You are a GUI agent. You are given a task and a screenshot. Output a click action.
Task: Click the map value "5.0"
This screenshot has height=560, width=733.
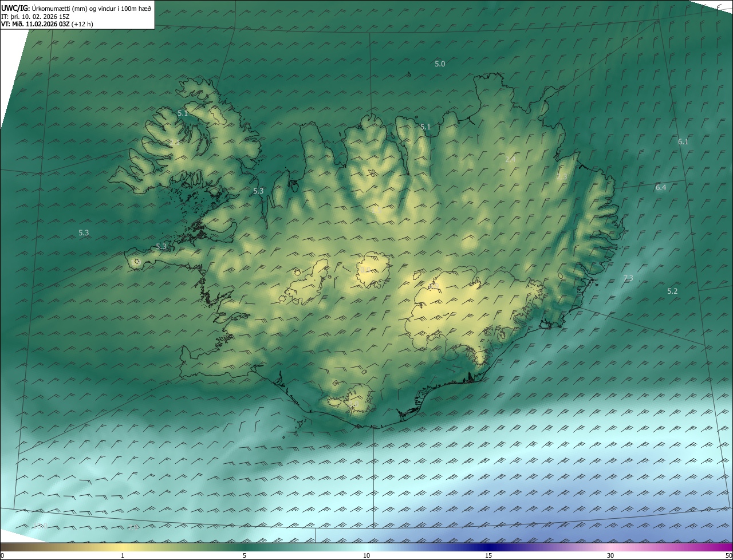coord(440,64)
